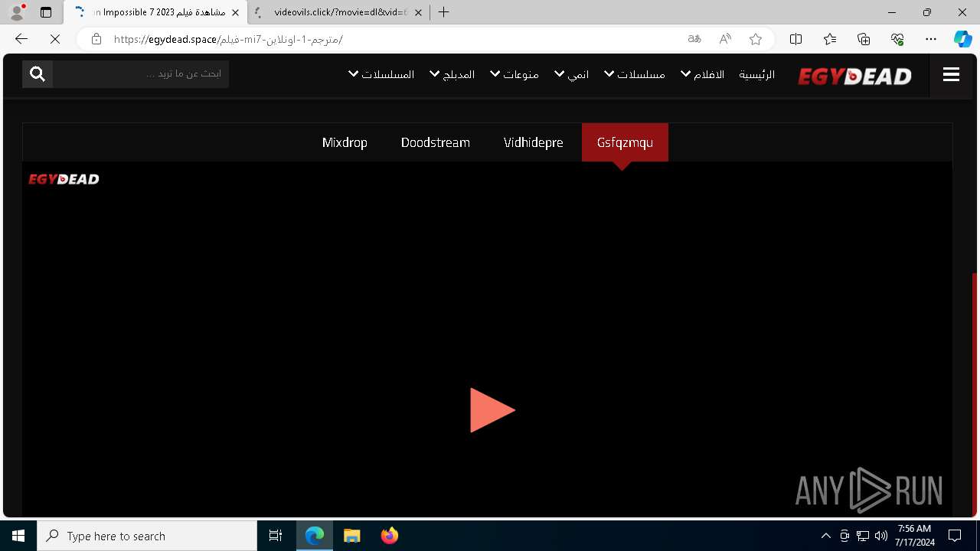Stop loading the page
The width and height of the screenshot is (980, 551).
[55, 39]
